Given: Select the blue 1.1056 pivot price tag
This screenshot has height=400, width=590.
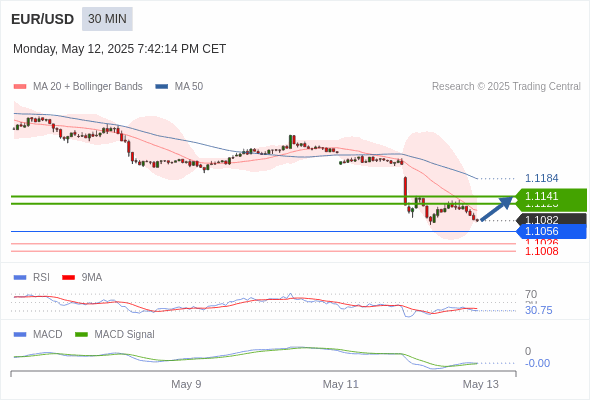Looking at the screenshot, I should 551,231.
